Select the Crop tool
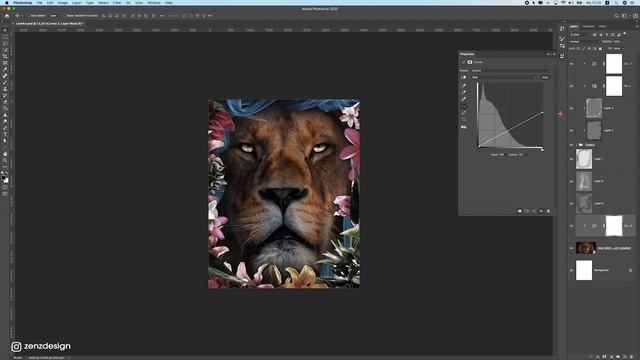 click(5, 56)
